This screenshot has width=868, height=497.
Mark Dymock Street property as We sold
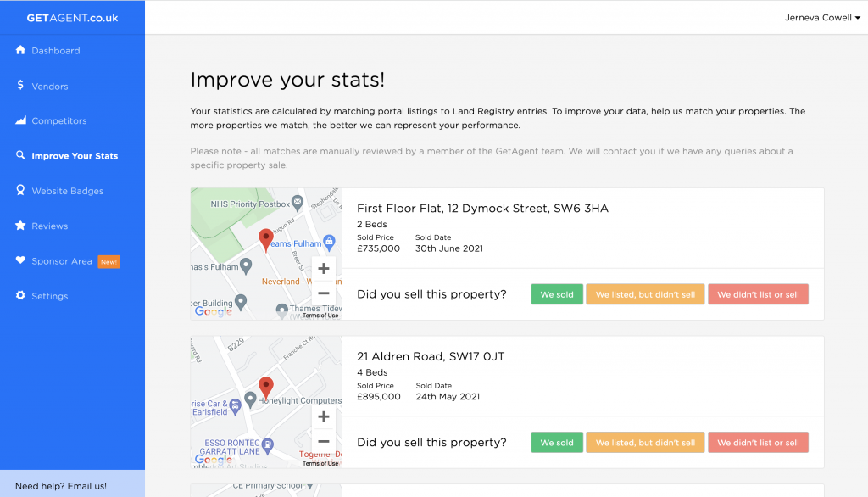pos(557,294)
